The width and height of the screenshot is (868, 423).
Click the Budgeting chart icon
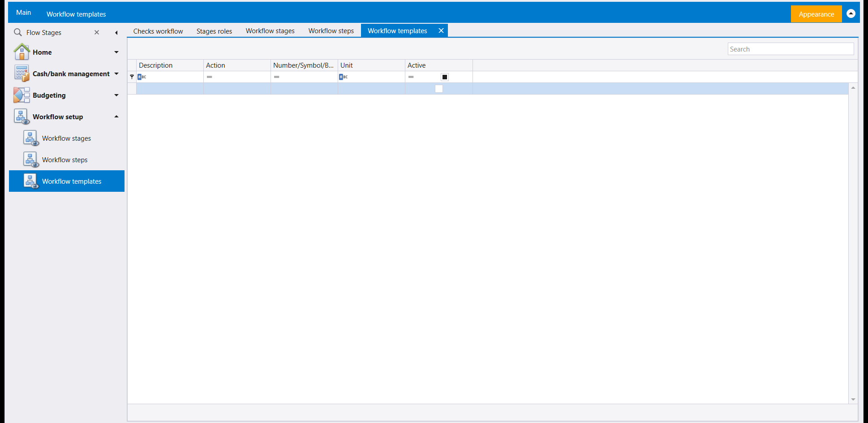click(21, 95)
